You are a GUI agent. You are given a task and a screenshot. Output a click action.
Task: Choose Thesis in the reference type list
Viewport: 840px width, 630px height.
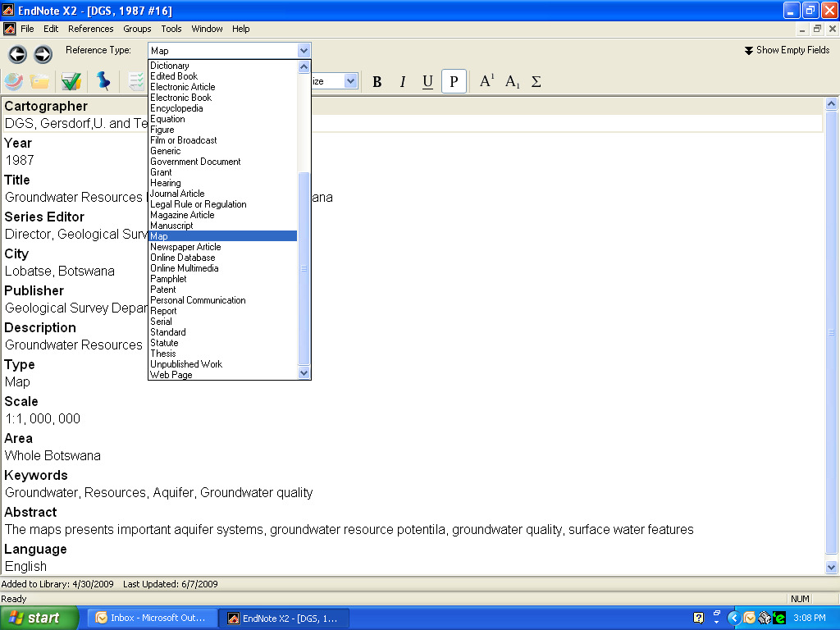pos(163,354)
